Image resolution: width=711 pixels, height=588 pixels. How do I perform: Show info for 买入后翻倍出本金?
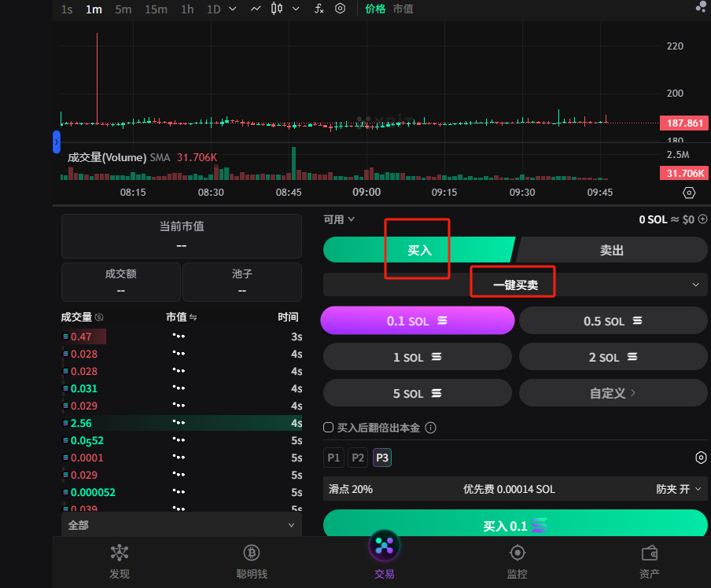click(431, 428)
